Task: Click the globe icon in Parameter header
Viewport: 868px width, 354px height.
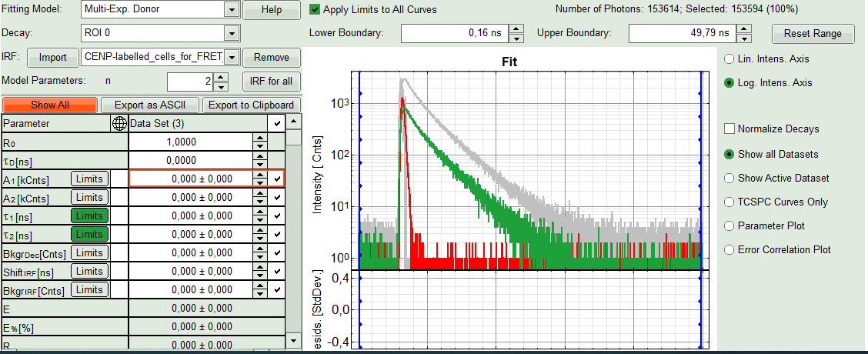Action: [x=119, y=123]
